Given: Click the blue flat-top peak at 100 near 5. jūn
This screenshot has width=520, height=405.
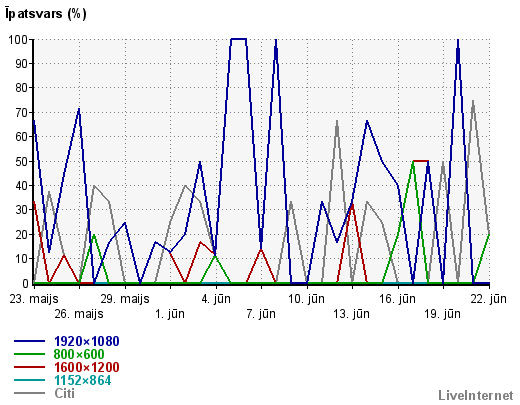Looking at the screenshot, I should (239, 39).
